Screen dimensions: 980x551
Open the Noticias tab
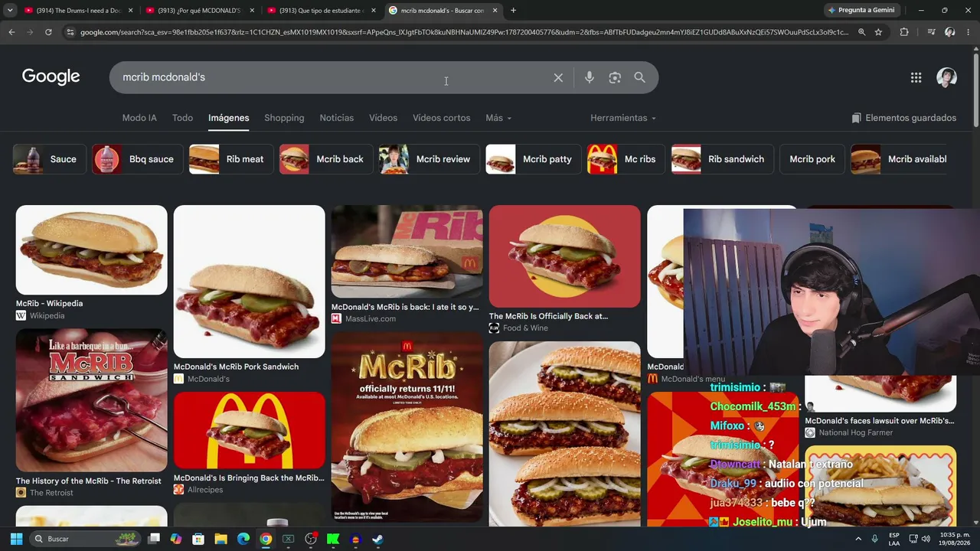click(x=337, y=118)
